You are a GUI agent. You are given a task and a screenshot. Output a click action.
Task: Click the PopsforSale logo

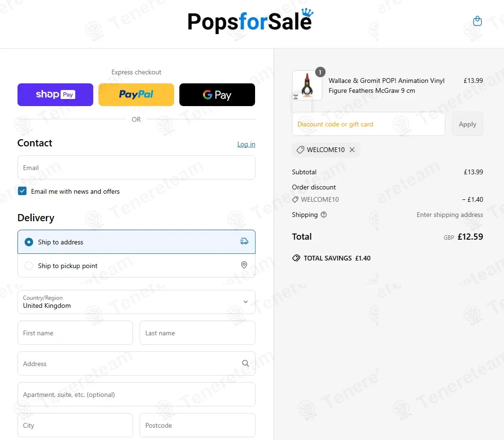pyautogui.click(x=250, y=22)
